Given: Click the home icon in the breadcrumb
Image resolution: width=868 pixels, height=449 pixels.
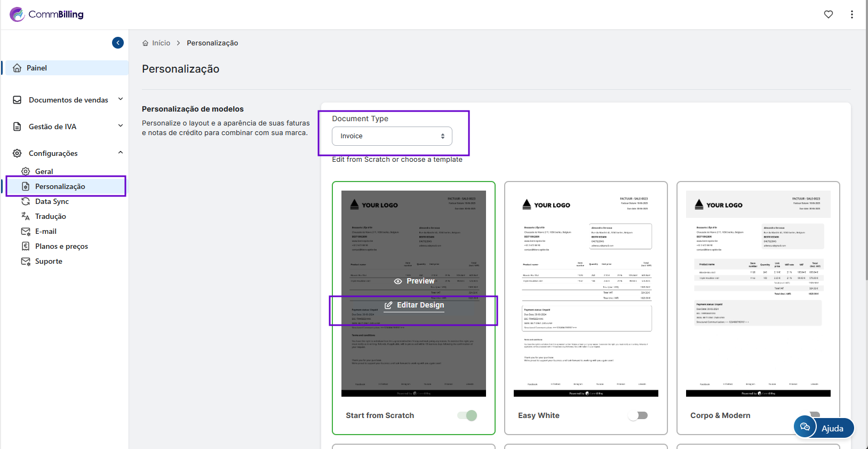Looking at the screenshot, I should [x=145, y=43].
